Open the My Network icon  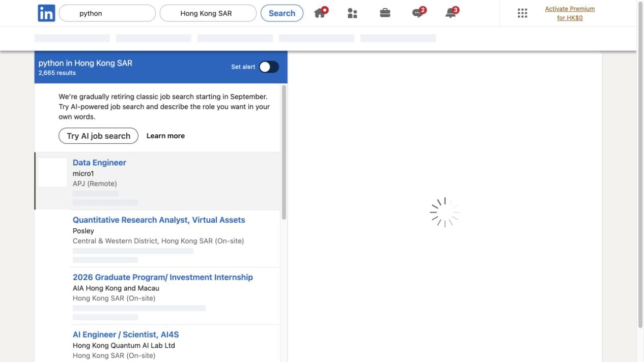click(x=352, y=13)
